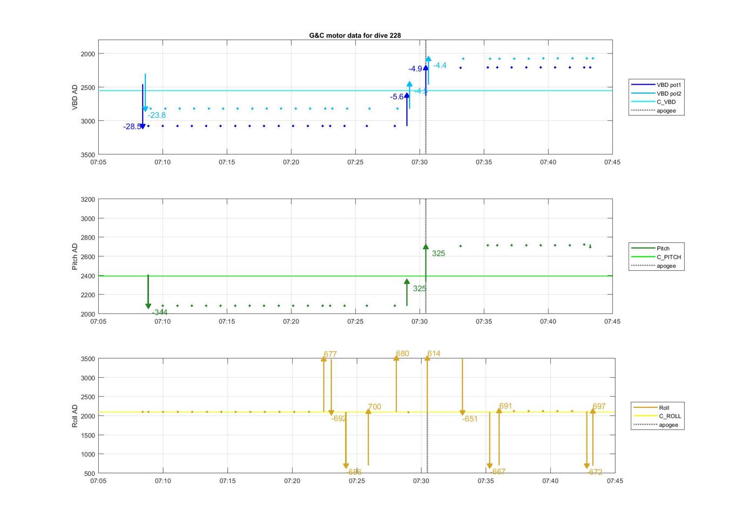Click the '691' roll move label

[x=505, y=406]
